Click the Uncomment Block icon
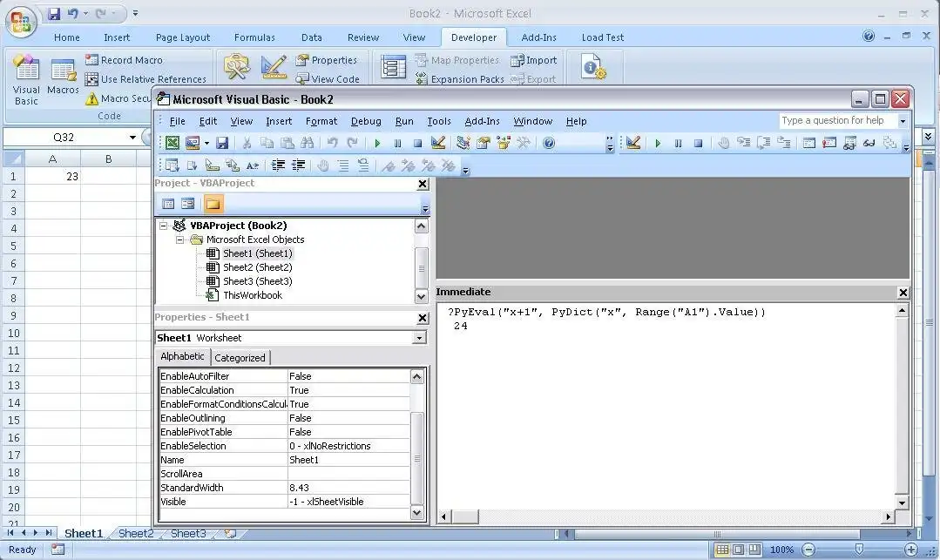This screenshot has height=560, width=940. point(363,165)
